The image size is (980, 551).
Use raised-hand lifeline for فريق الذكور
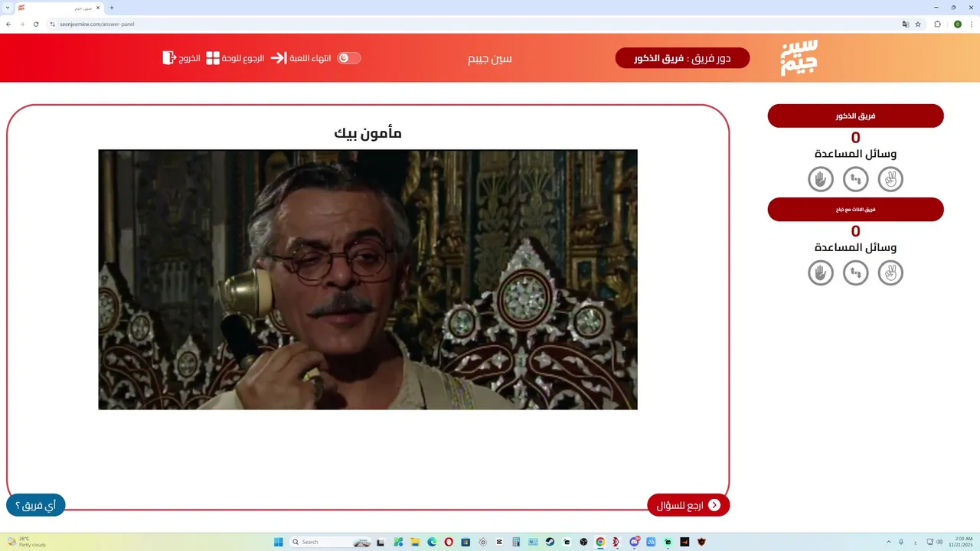pyautogui.click(x=821, y=179)
